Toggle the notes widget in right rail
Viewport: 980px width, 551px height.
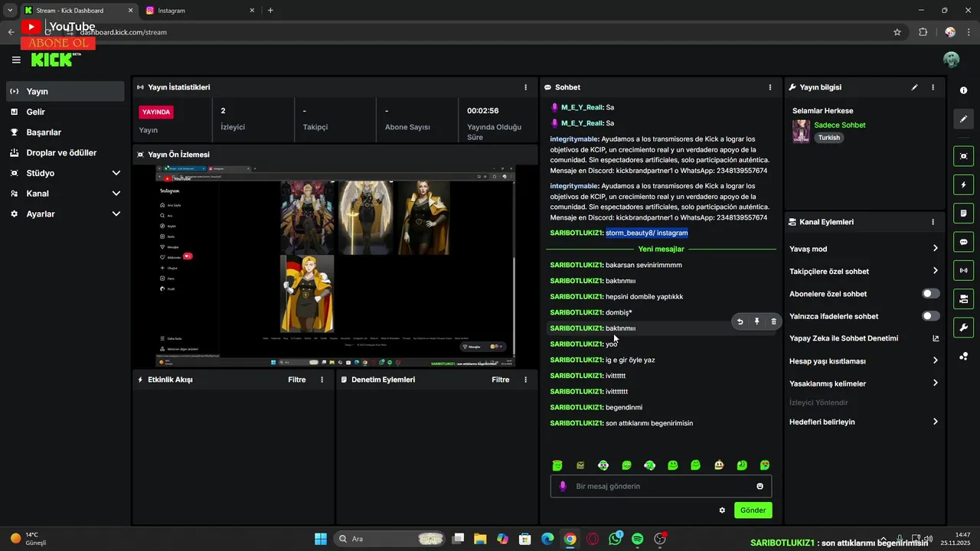[x=963, y=213]
